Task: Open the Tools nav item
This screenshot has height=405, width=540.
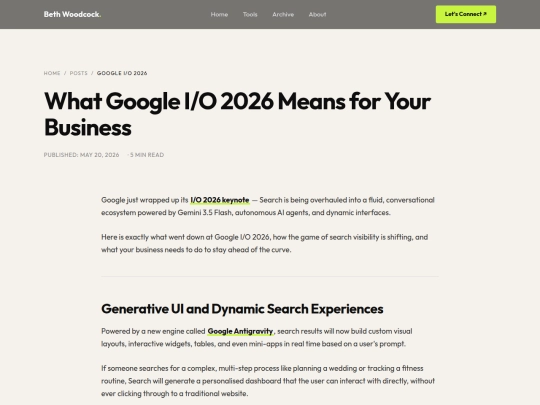Action: (x=250, y=14)
